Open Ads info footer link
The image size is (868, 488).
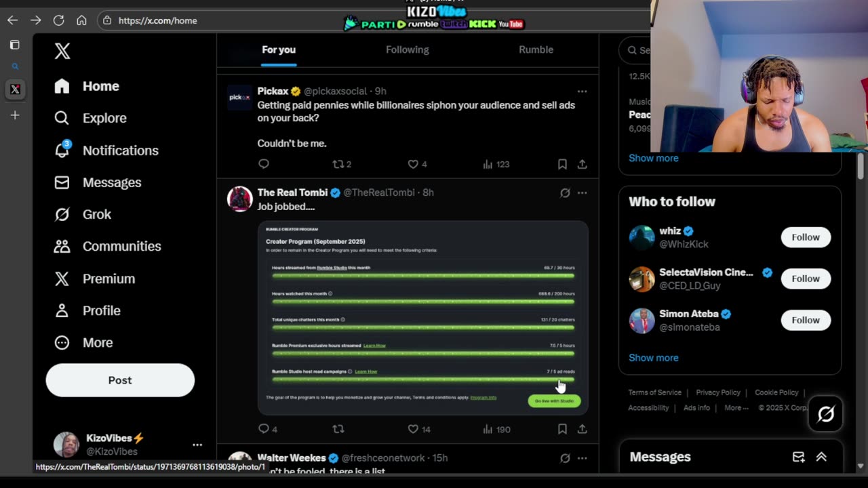696,408
